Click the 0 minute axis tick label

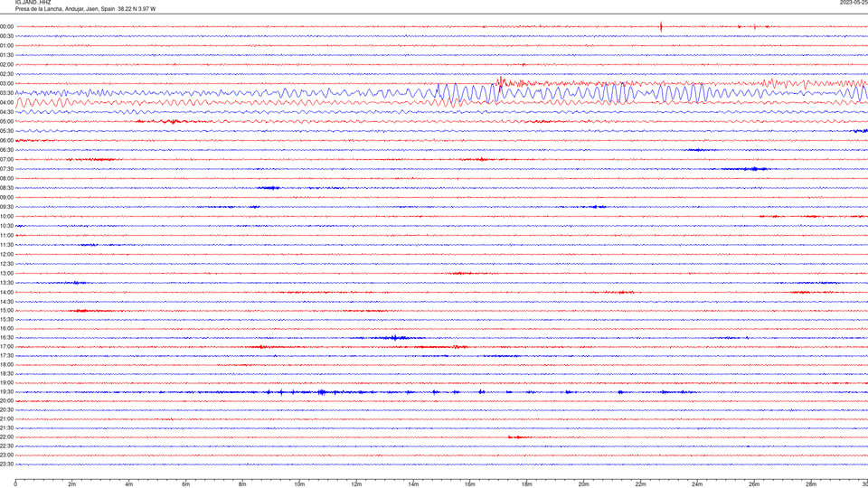[x=15, y=484]
